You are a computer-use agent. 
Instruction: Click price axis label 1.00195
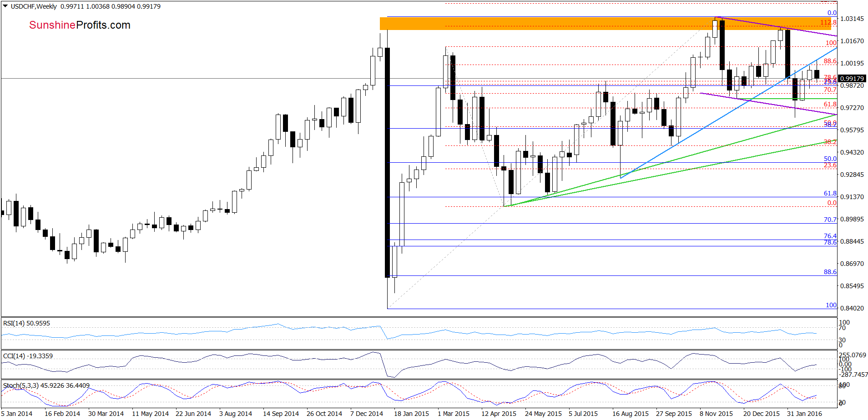[852, 63]
